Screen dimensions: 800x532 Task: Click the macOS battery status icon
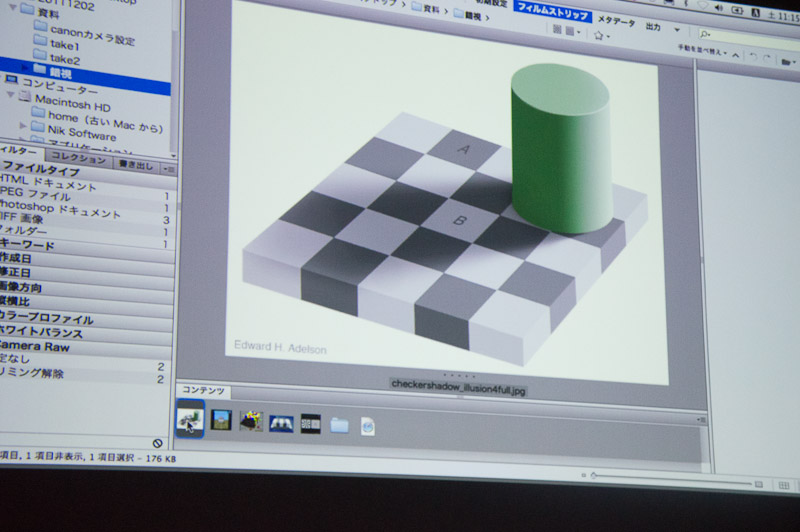[737, 10]
